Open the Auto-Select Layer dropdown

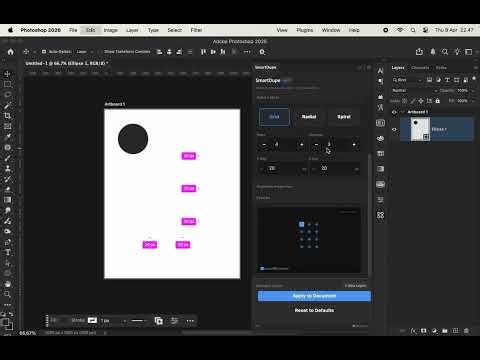click(x=85, y=52)
